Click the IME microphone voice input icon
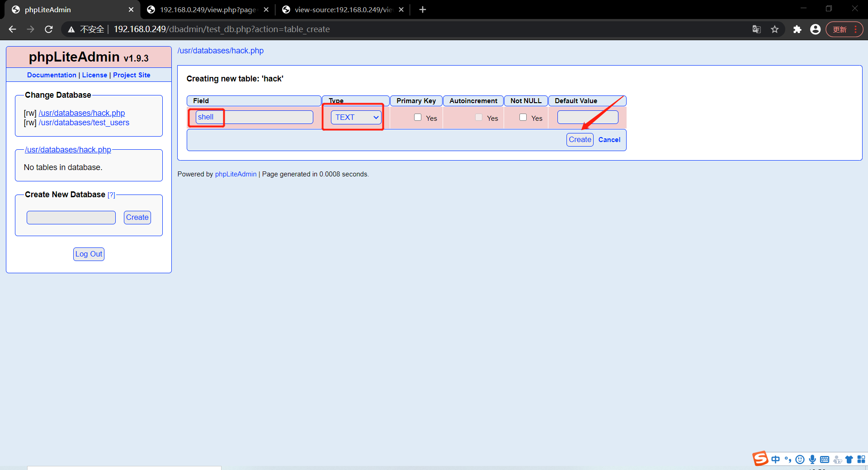Viewport: 868px width, 470px height. click(812, 460)
